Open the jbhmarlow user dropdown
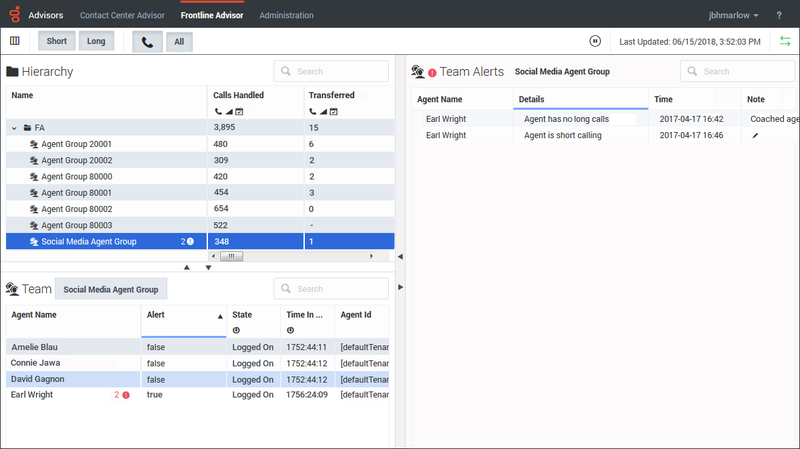 (733, 15)
